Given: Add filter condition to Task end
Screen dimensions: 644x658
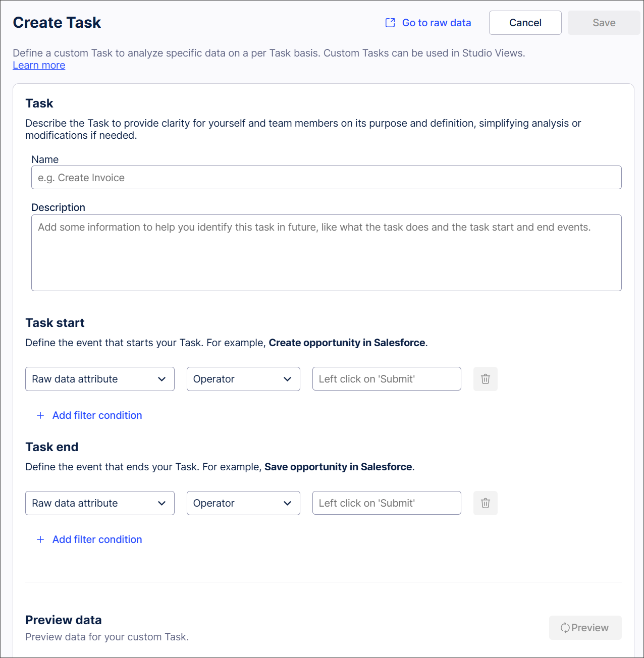Looking at the screenshot, I should click(97, 539).
